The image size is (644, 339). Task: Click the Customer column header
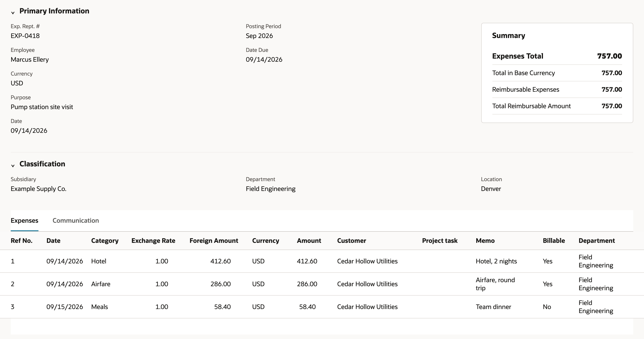coord(352,241)
